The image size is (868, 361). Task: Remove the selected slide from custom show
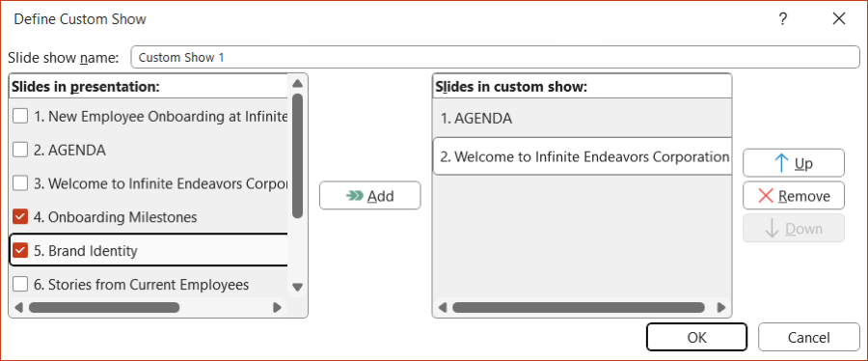pyautogui.click(x=794, y=195)
